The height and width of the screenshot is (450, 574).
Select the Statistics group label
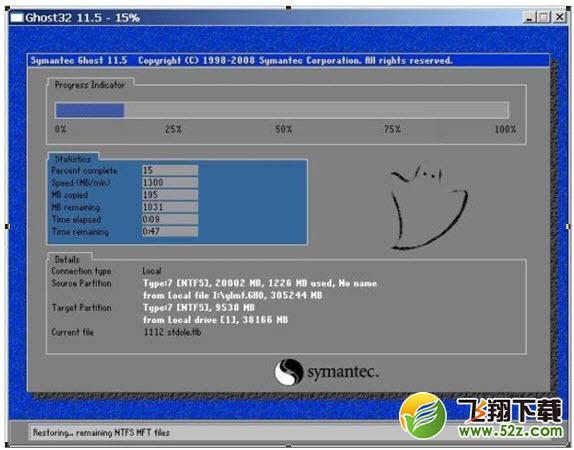click(x=73, y=159)
